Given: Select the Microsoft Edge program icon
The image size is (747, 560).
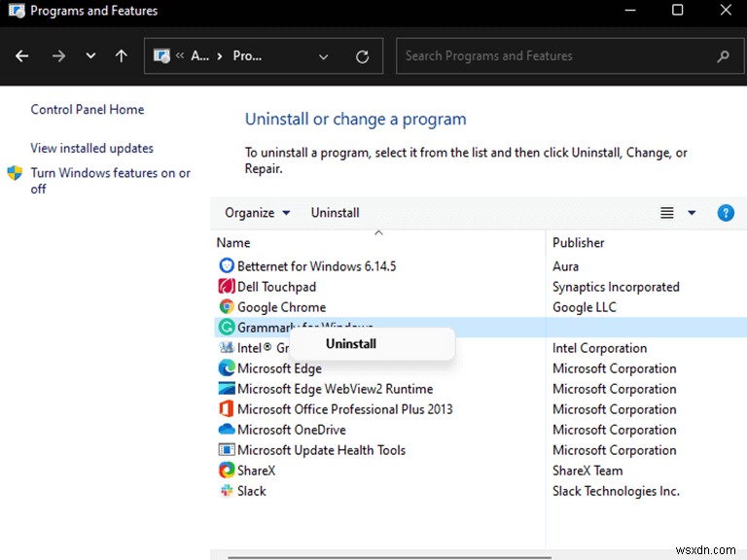Looking at the screenshot, I should click(227, 367).
